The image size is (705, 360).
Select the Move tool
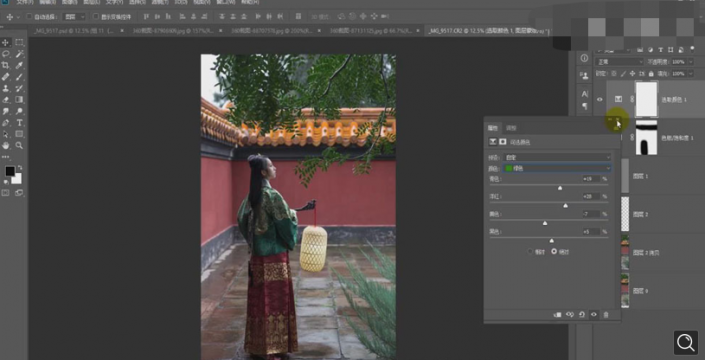(x=6, y=42)
